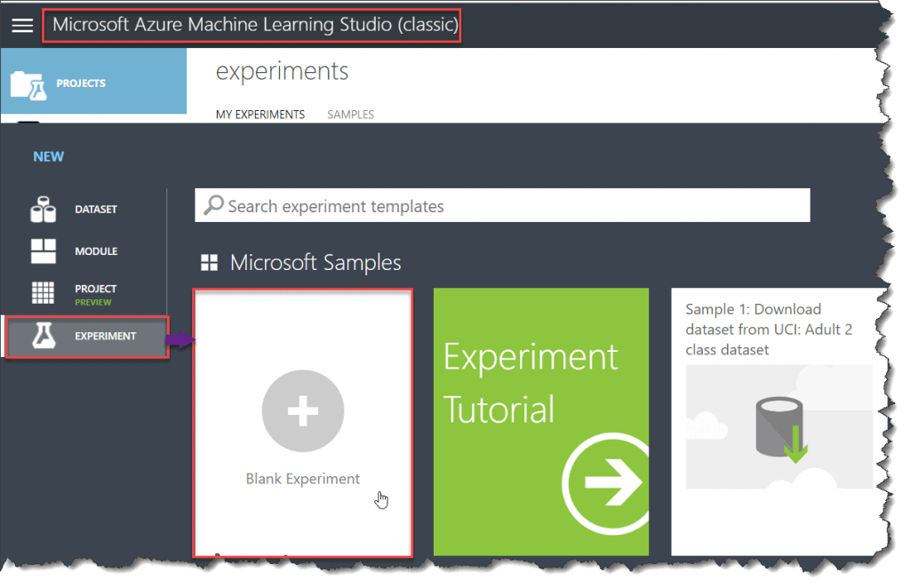This screenshot has height=588, width=910.
Task: Select the PROJECTS sidebar item
Action: pos(93,81)
